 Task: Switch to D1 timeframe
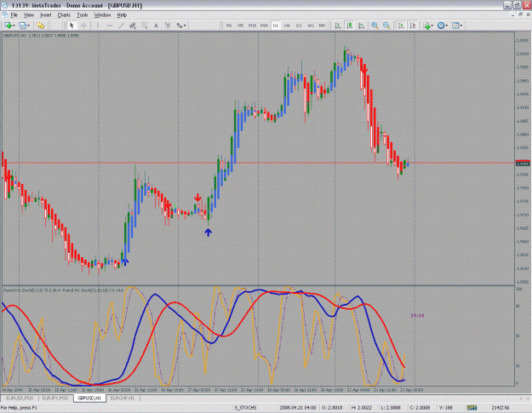tap(299, 26)
